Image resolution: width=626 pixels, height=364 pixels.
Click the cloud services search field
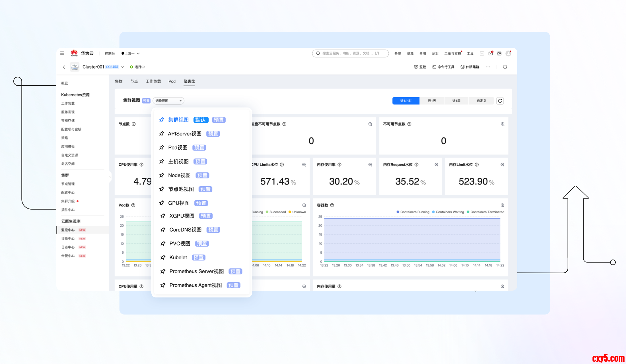pos(351,53)
